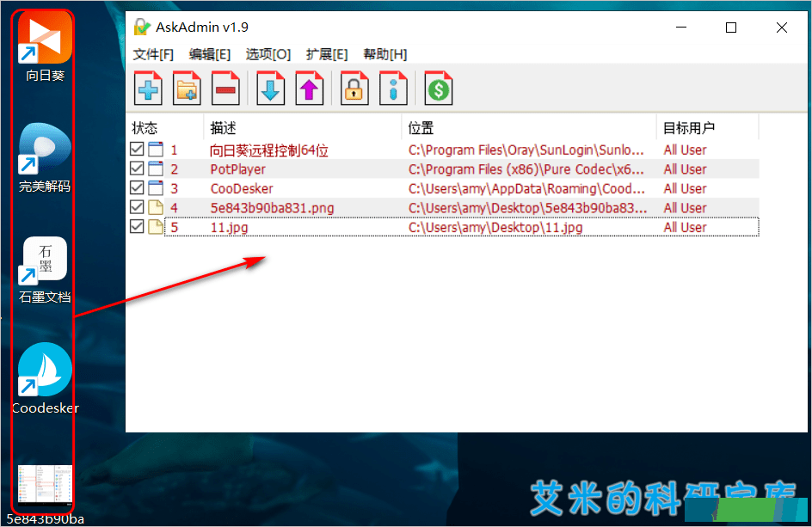This screenshot has width=812, height=527.
Task: Click the AppData\Roaming path cell
Action: (526, 188)
